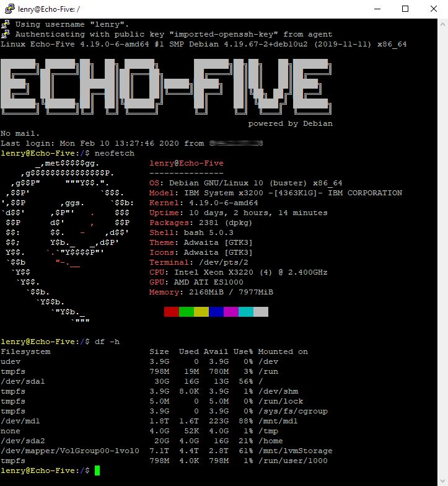Click '/dev/sda1' in df output

point(23,381)
